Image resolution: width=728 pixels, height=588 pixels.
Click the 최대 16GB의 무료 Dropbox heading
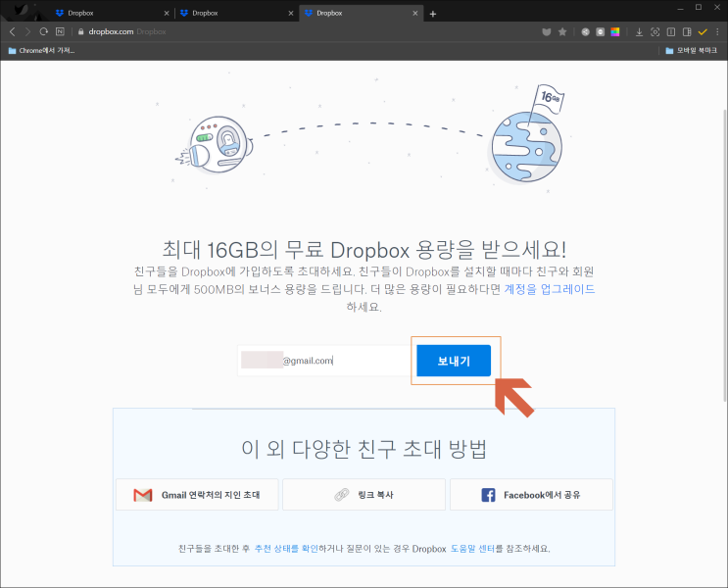click(364, 250)
